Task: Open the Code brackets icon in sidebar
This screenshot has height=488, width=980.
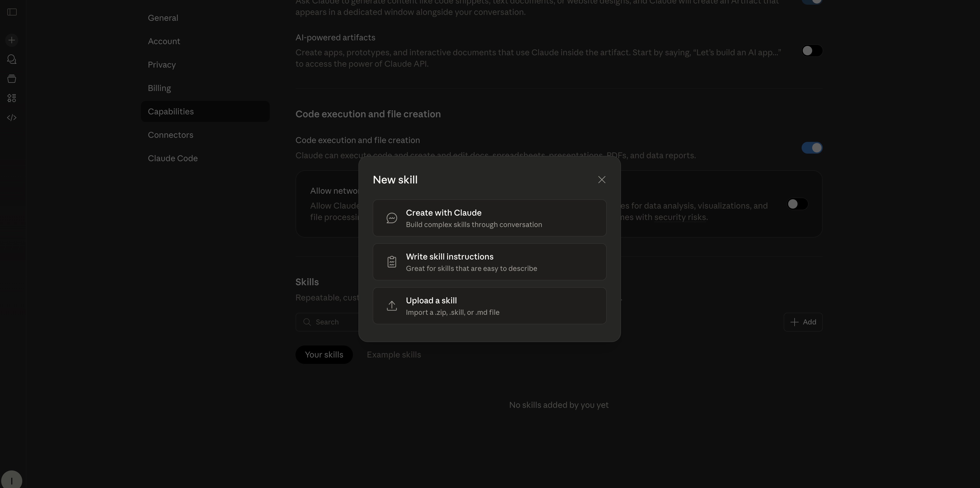Action: click(x=12, y=118)
